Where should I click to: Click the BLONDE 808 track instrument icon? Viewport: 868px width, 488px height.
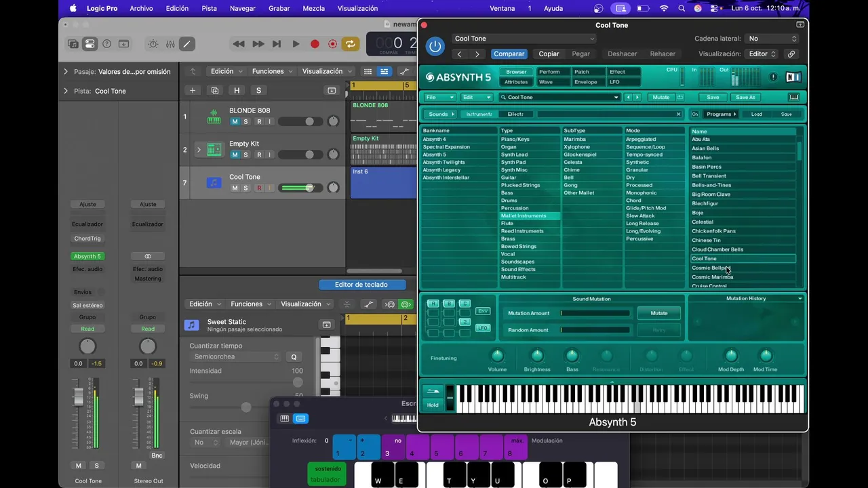[214, 117]
